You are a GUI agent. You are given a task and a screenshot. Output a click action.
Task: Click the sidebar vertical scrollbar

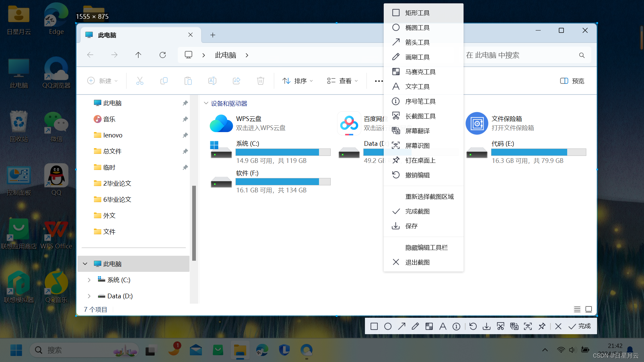(194, 223)
